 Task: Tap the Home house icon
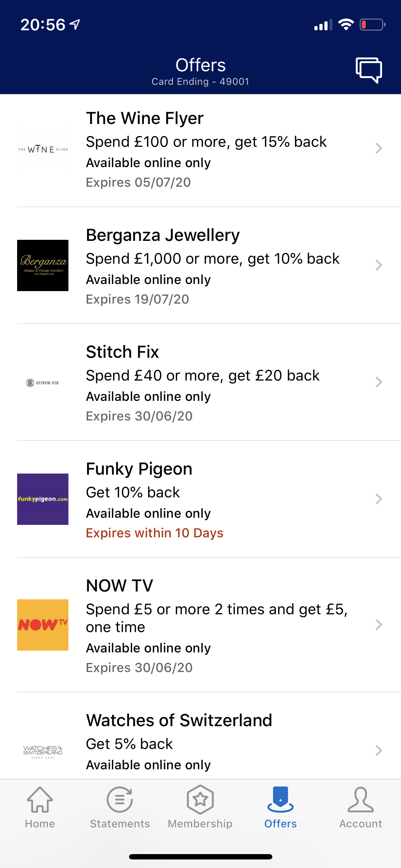tap(40, 800)
